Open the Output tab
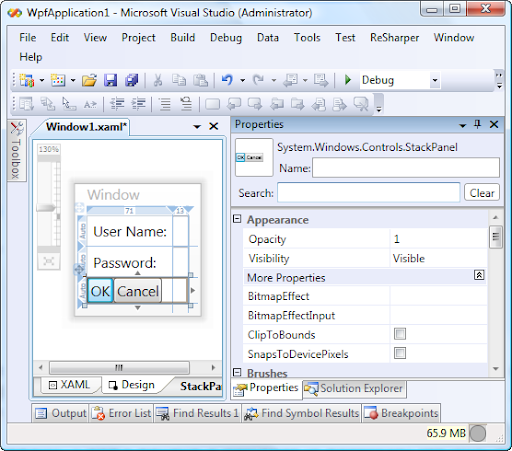Viewport: 512px width, 451px height. tap(60, 413)
